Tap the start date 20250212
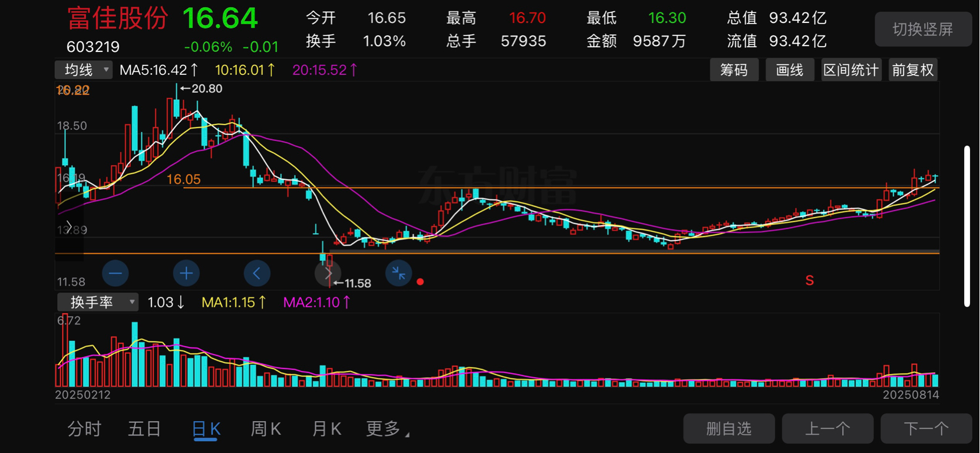Viewport: 980px width, 453px height. point(83,395)
